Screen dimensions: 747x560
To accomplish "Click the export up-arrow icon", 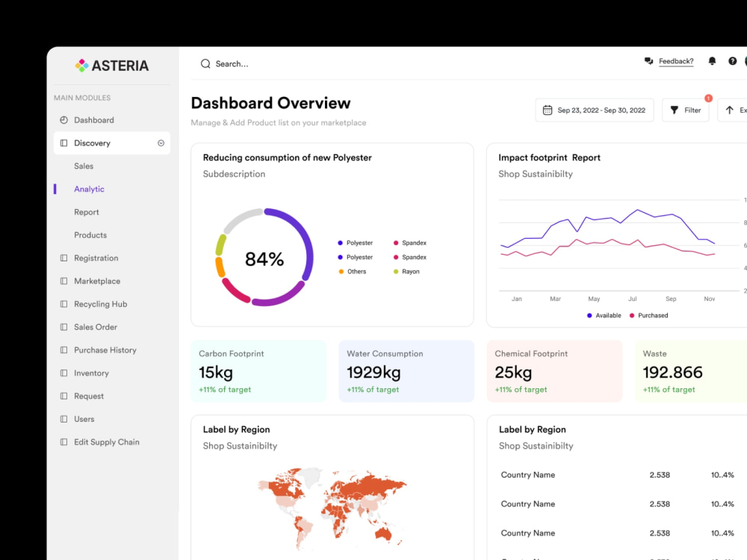I will (729, 110).
